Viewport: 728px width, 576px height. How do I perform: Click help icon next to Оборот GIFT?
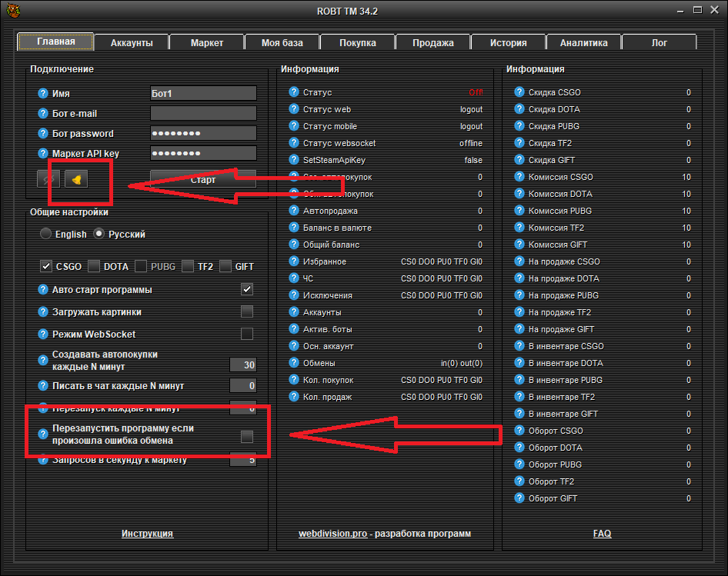[x=519, y=498]
